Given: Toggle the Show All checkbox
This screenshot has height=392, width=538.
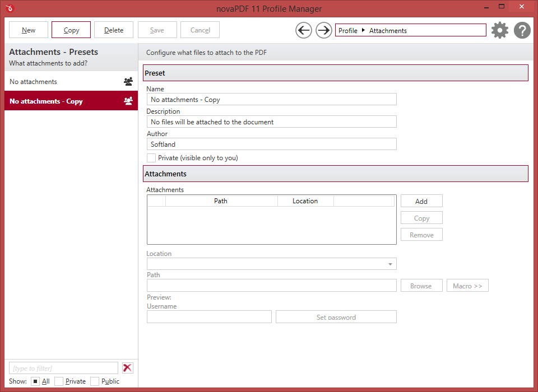Looking at the screenshot, I should 35,381.
